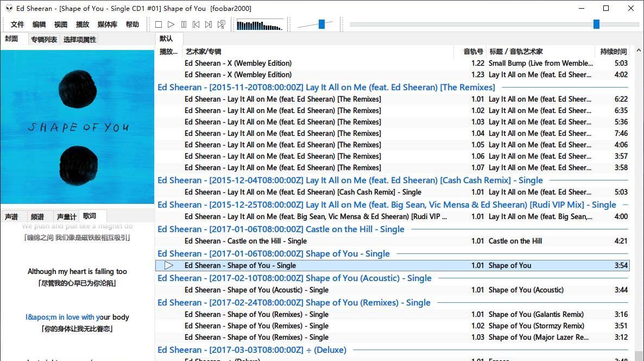Click the 播放... column header
Viewport: 644px width, 361px height.
168,52
